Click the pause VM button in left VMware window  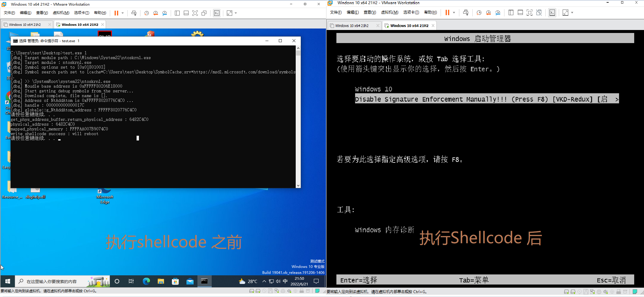point(116,13)
